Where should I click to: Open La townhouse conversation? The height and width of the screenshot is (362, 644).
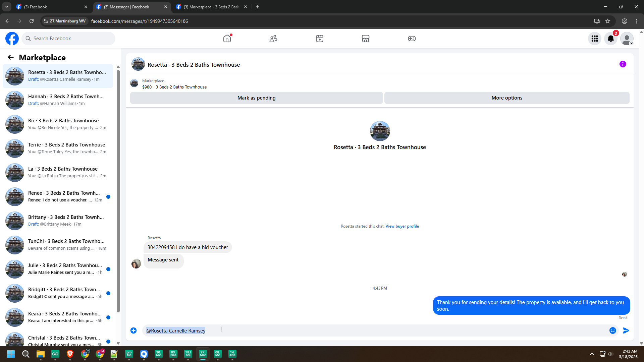click(x=58, y=173)
